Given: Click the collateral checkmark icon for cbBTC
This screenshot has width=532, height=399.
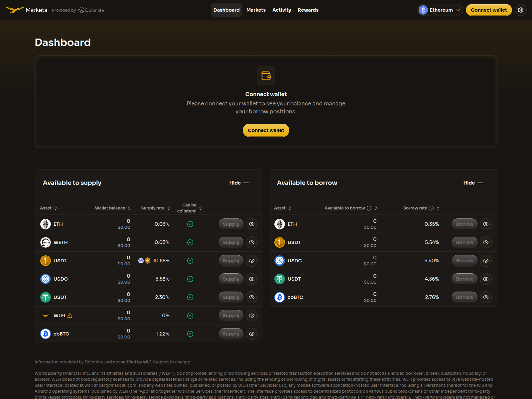Looking at the screenshot, I should click(190, 334).
